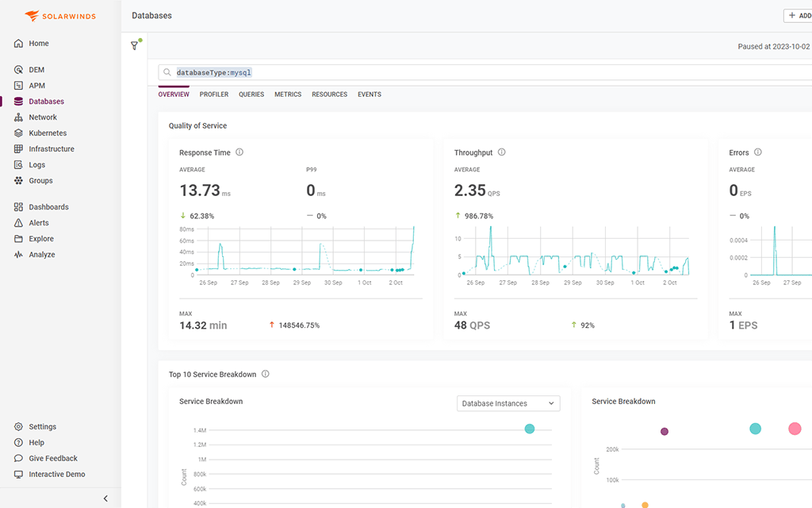812x508 pixels.
Task: Click the Kubernetes icon in sidebar
Action: [x=17, y=133]
